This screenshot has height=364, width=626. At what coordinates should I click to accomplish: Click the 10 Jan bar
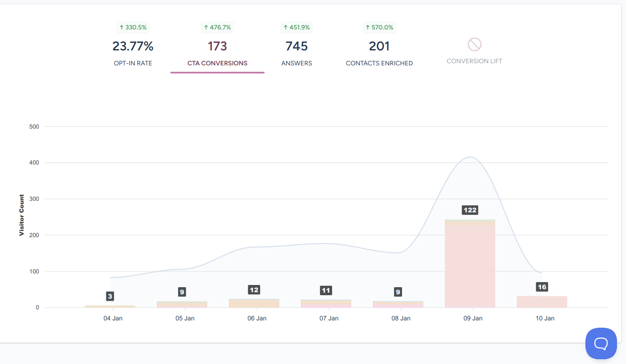point(542,302)
